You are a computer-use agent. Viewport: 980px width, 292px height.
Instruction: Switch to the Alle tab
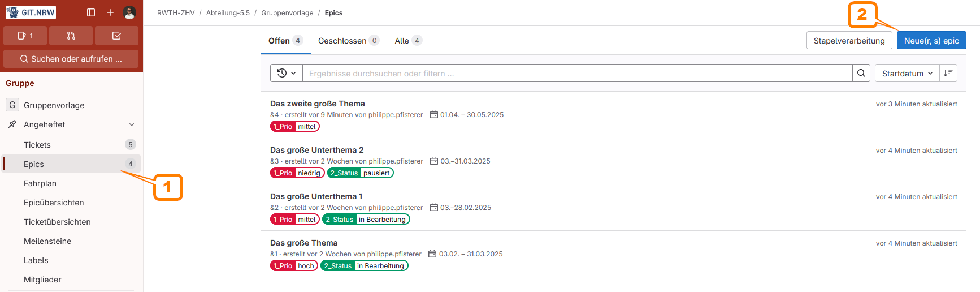point(408,41)
